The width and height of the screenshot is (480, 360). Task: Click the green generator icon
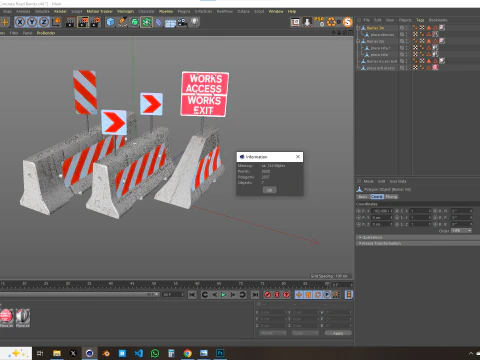pyautogui.click(x=134, y=22)
